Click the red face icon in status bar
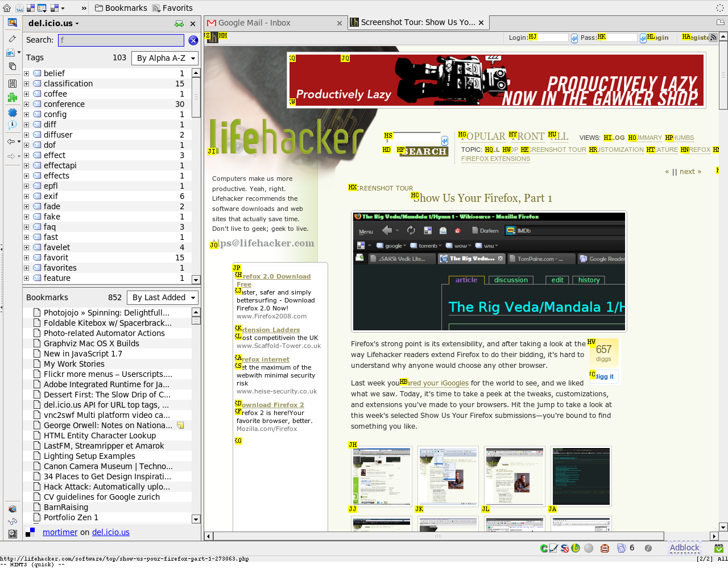 click(x=605, y=548)
